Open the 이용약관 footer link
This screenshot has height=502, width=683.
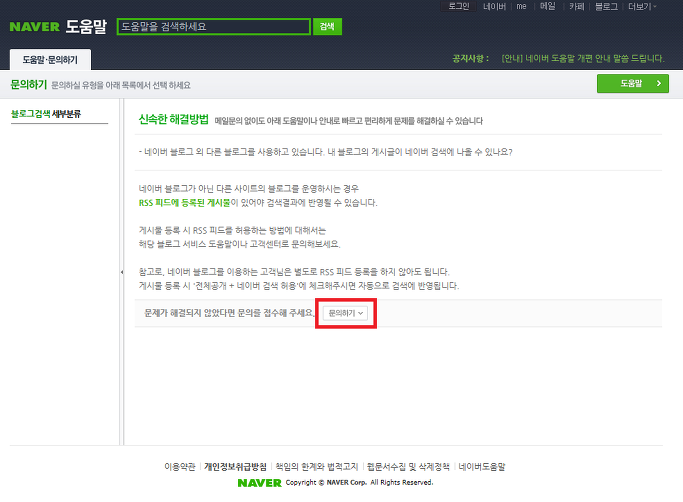coord(180,467)
